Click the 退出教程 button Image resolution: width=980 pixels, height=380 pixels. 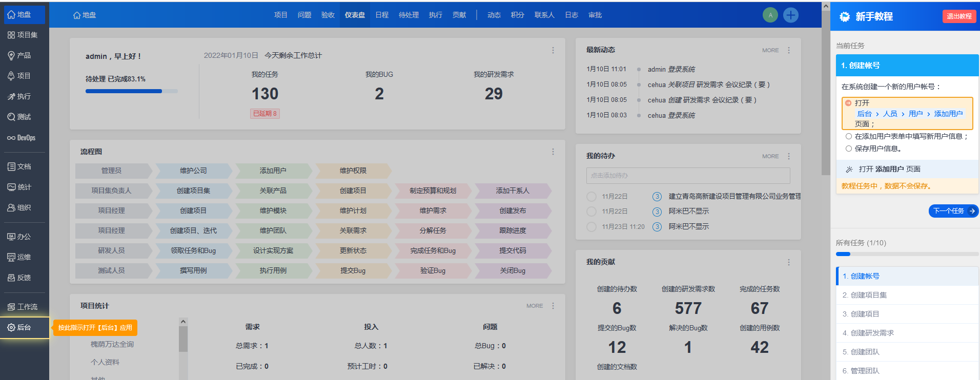point(958,16)
